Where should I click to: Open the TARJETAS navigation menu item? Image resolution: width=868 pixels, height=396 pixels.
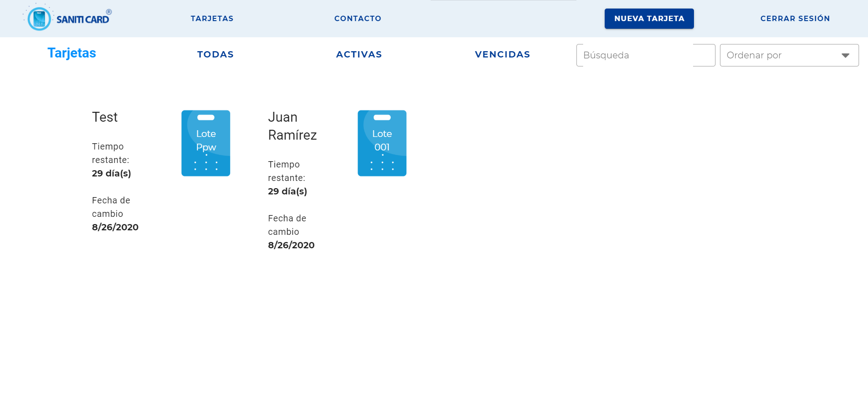[212, 18]
